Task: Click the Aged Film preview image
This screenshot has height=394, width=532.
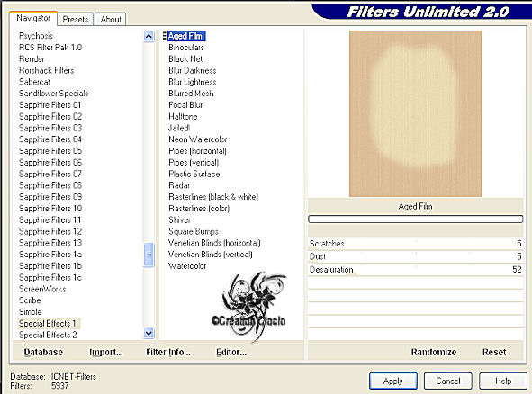Action: [x=416, y=113]
